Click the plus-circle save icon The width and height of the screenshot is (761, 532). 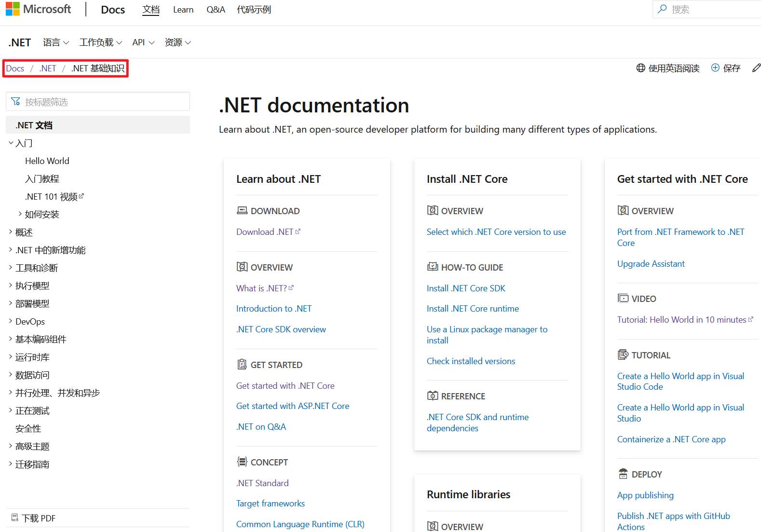pyautogui.click(x=715, y=68)
